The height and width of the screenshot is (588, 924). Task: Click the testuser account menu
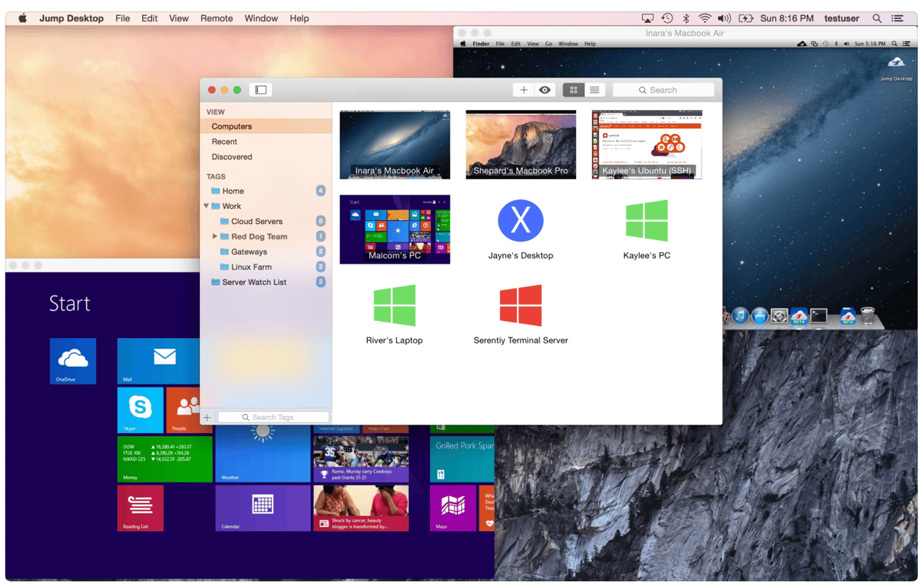[841, 18]
